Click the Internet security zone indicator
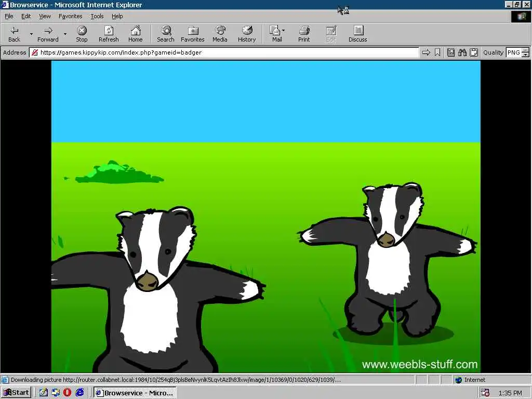Screen dimensions: 532x399 point(470,380)
